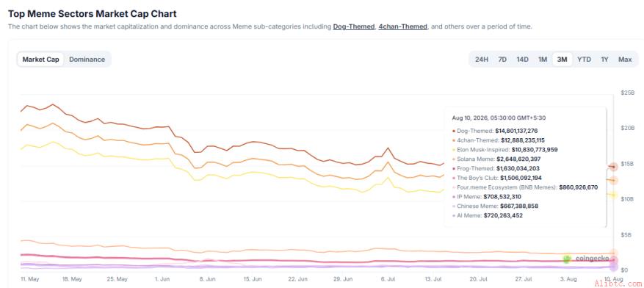Open the Dog-Themed category link
This screenshot has height=288, width=644.
(354, 26)
